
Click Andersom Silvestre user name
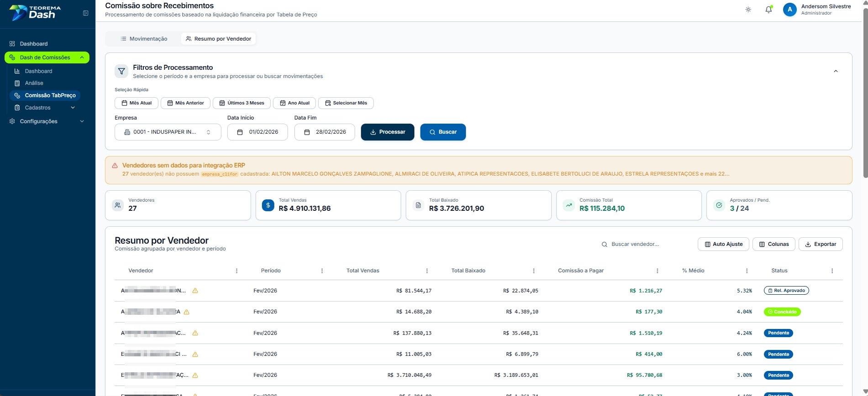coord(826,6)
